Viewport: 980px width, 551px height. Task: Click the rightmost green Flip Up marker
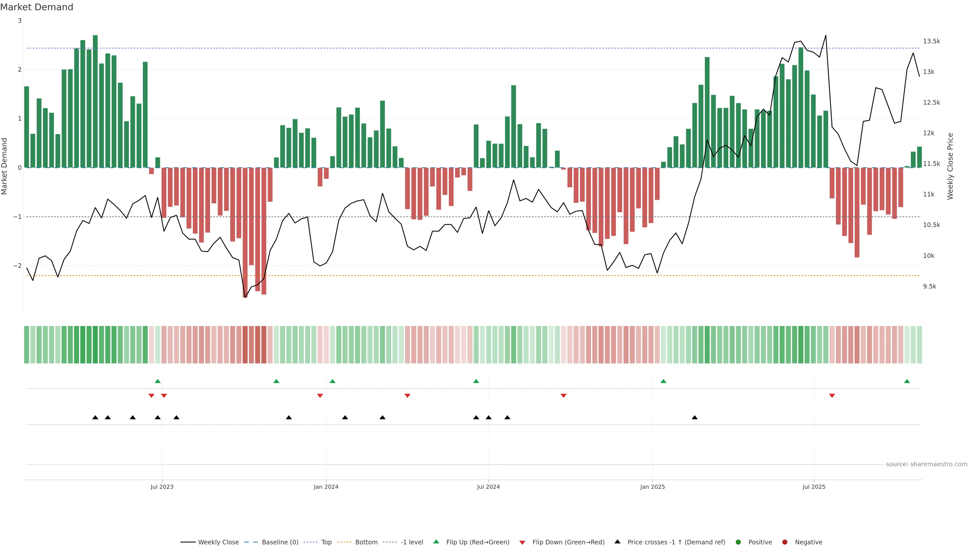[907, 381]
